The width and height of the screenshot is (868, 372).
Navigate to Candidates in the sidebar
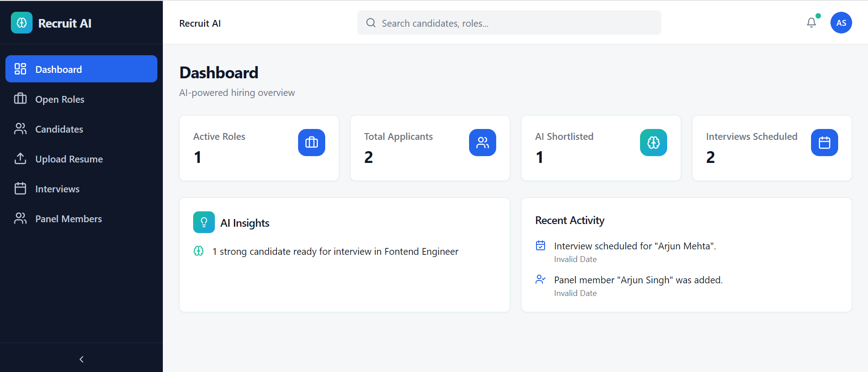(x=59, y=129)
